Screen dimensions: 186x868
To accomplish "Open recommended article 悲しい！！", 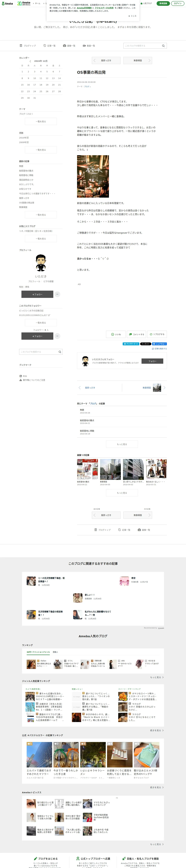I will [x=90, y=595].
